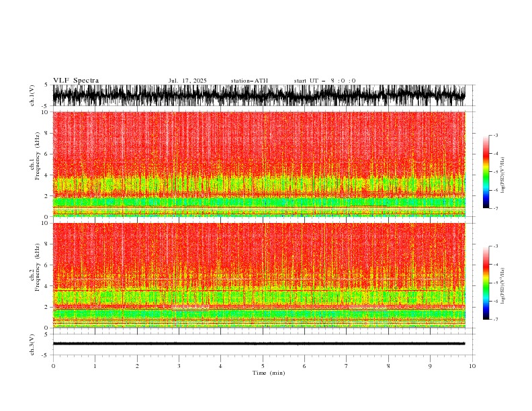Click the date "Jul. 17, 2025" in the header
Image resolution: width=532 pixels, height=411 pixels.
click(187, 81)
